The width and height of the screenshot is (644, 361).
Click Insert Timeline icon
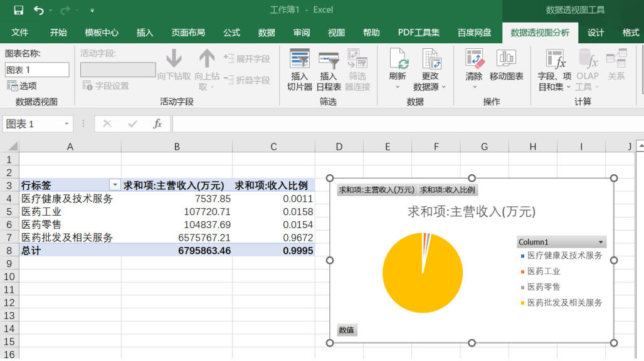point(329,60)
